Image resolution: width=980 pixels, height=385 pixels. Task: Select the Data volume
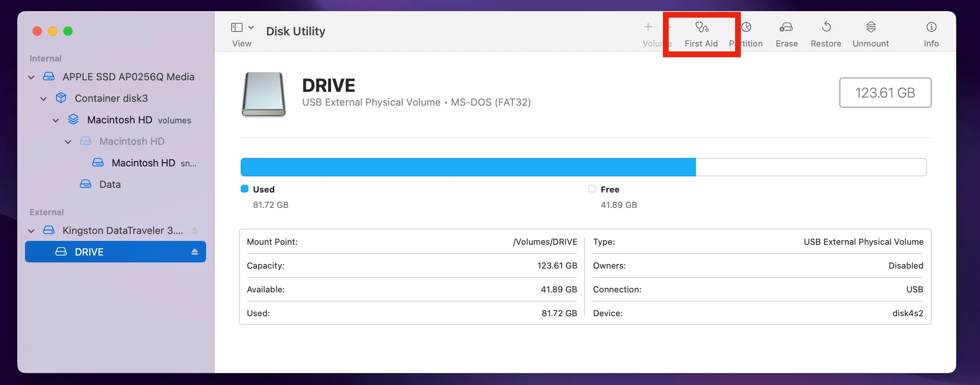pos(115,184)
